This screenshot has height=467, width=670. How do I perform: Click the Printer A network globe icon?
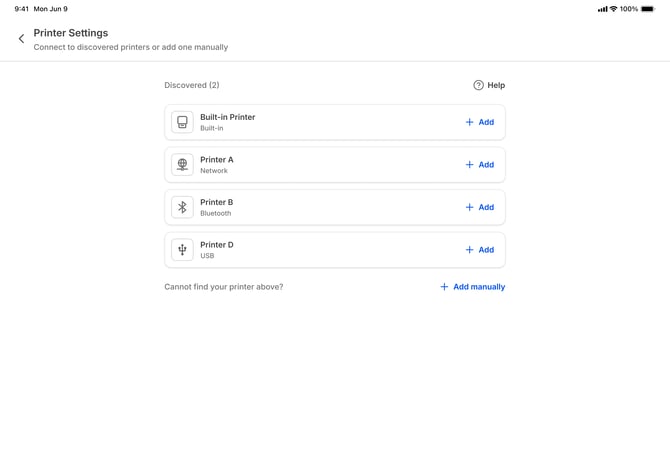[182, 165]
